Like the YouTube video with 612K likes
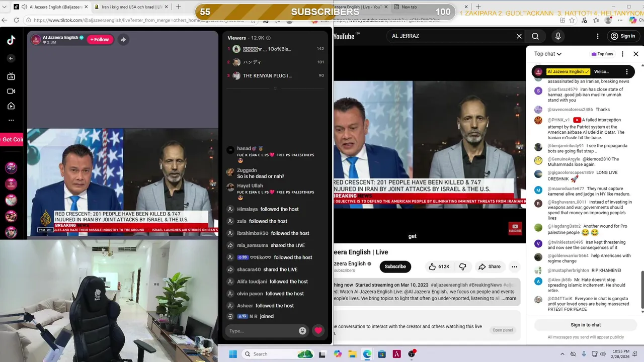Screen dimensions: 644x362 (439, 266)
